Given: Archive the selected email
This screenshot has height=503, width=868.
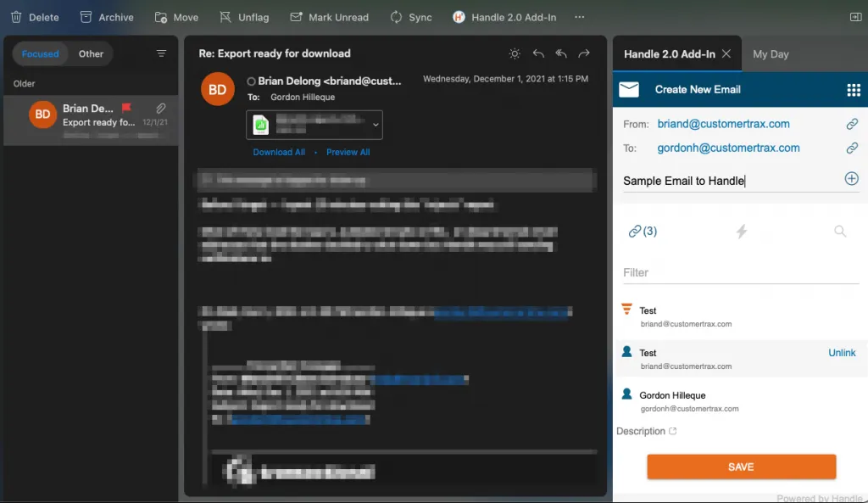Looking at the screenshot, I should pos(107,17).
